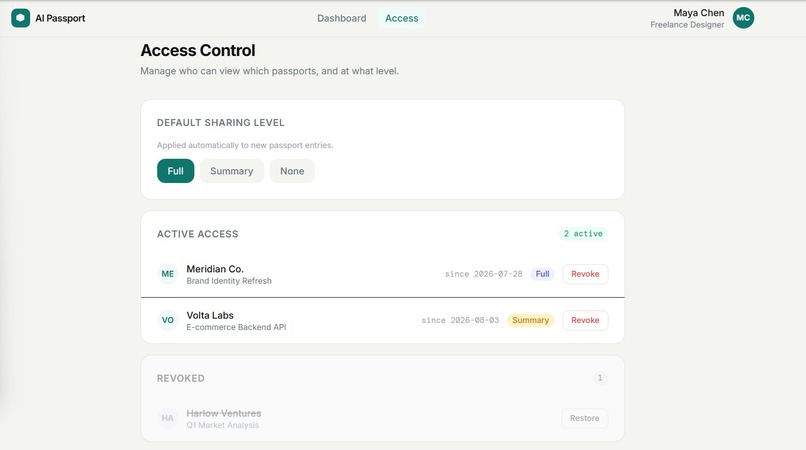Image resolution: width=806 pixels, height=450 pixels.
Task: Click the Volta Labs name
Action: pos(210,315)
